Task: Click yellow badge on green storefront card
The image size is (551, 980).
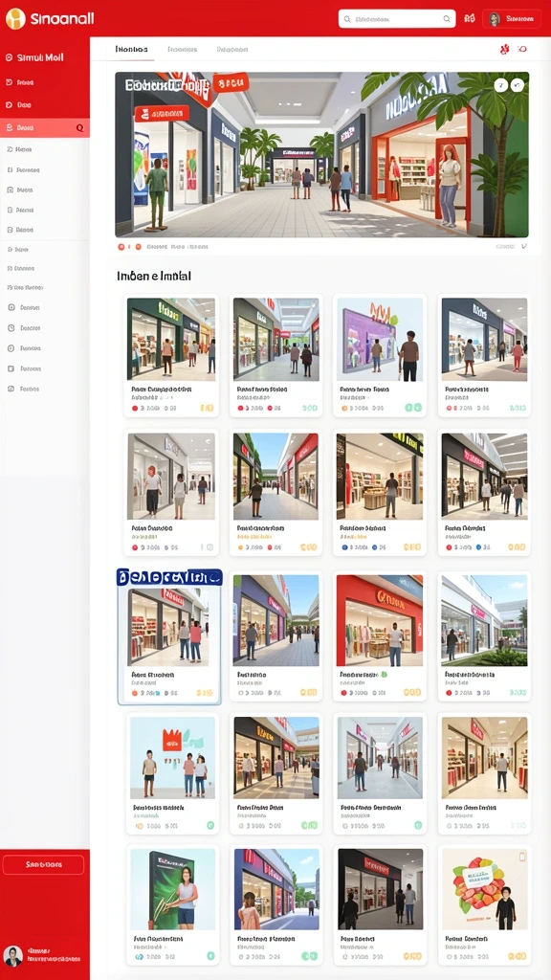Action: [x=207, y=408]
